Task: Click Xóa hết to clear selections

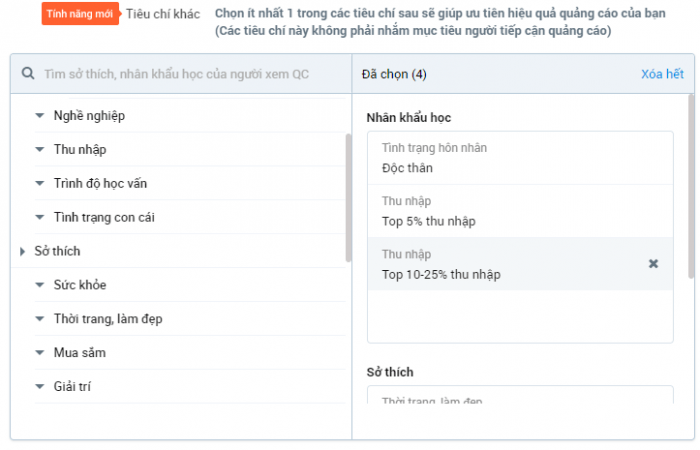Action: click(662, 74)
